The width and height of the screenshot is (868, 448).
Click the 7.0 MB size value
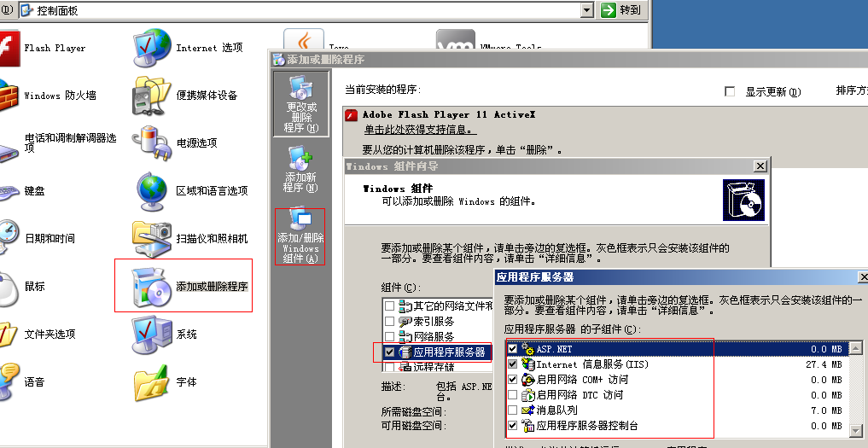[826, 410]
